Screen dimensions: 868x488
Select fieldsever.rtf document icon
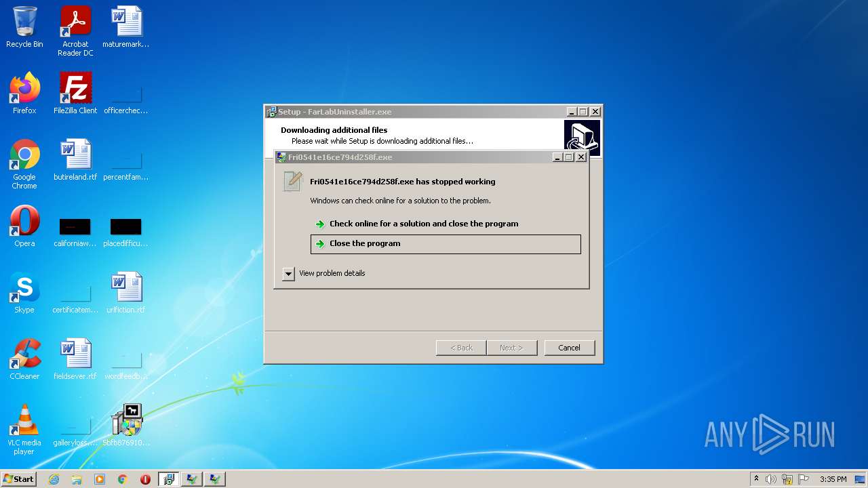(75, 359)
